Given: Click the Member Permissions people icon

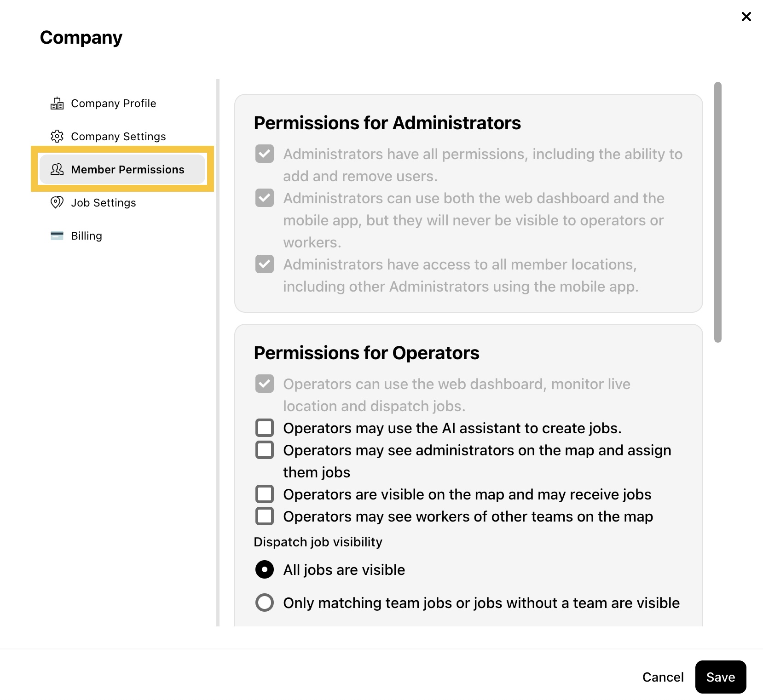Looking at the screenshot, I should tap(57, 170).
